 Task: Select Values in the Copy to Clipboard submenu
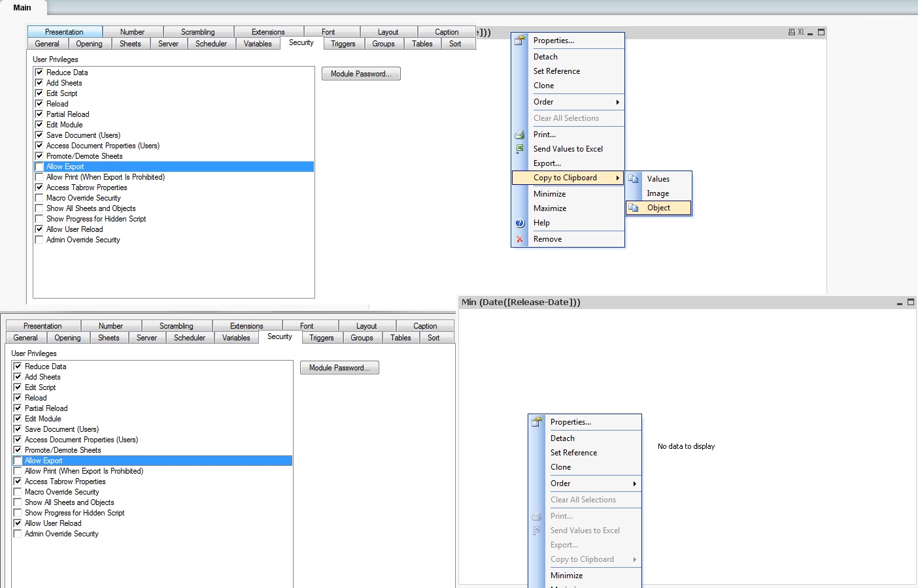tap(658, 179)
